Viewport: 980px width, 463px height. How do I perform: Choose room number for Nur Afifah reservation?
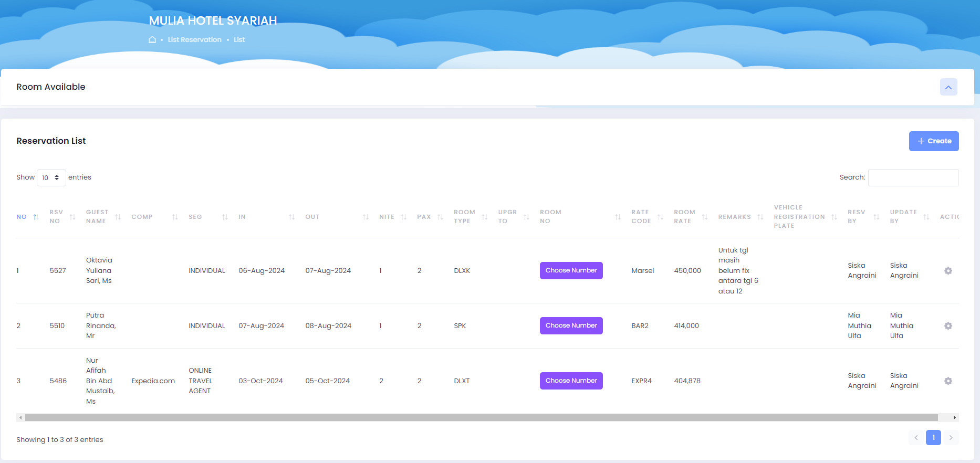pyautogui.click(x=571, y=381)
